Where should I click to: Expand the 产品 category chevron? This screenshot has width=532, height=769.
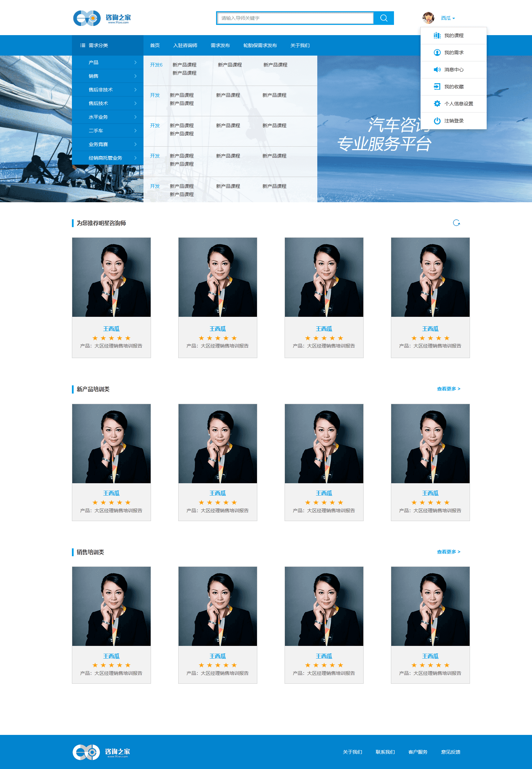click(x=135, y=62)
